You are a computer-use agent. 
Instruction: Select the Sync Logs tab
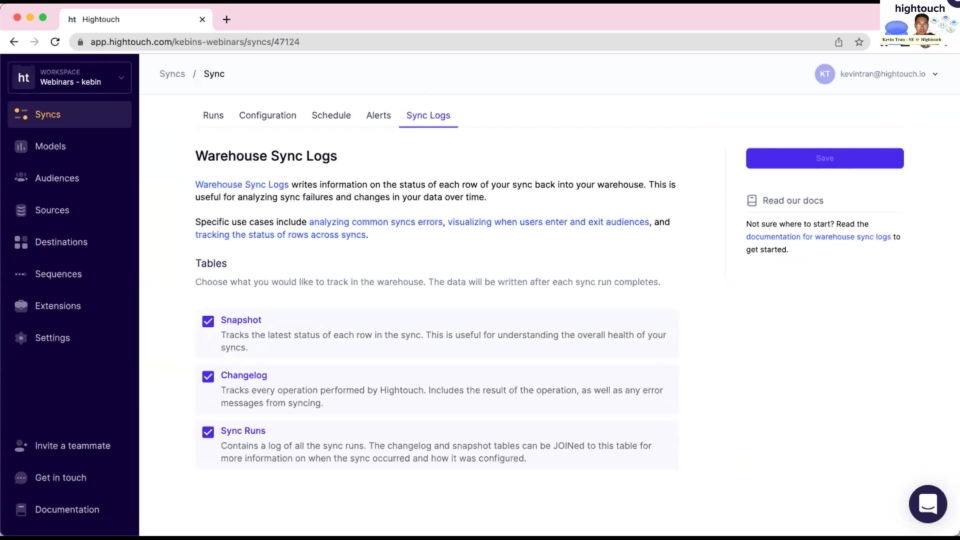coord(428,115)
